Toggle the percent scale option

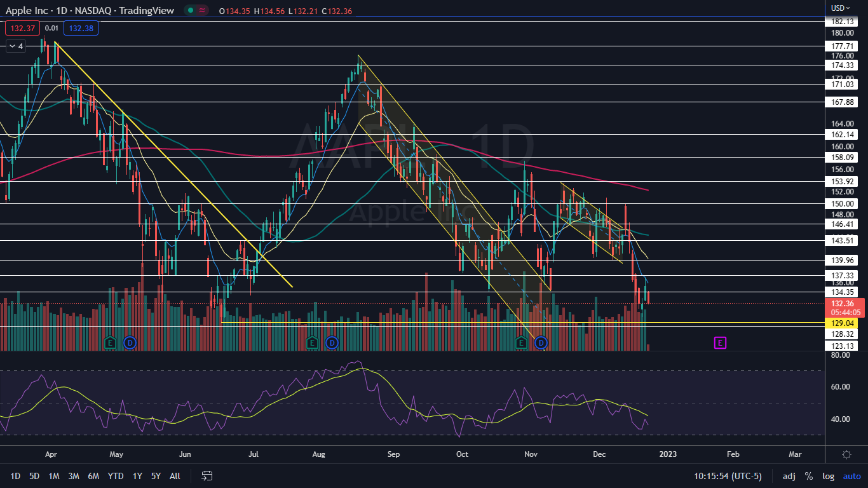808,476
